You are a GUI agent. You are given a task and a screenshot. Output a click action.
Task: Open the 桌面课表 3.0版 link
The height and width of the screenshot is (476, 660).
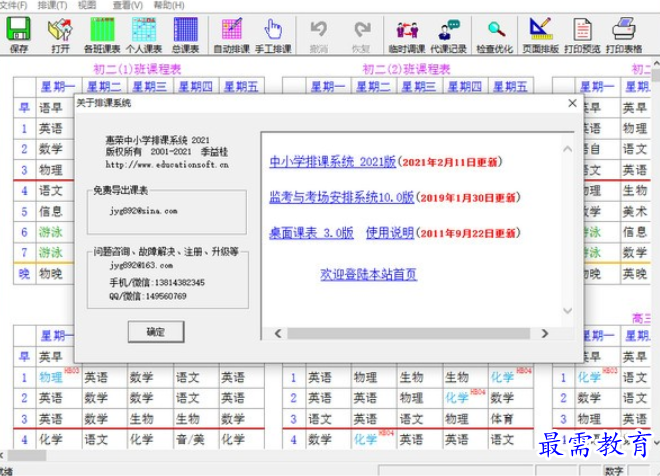(x=311, y=233)
